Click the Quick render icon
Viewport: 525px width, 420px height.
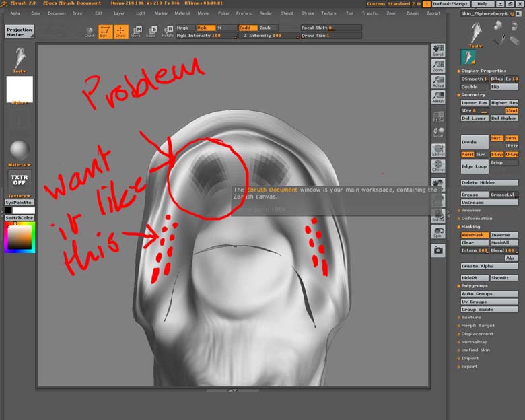click(x=90, y=32)
